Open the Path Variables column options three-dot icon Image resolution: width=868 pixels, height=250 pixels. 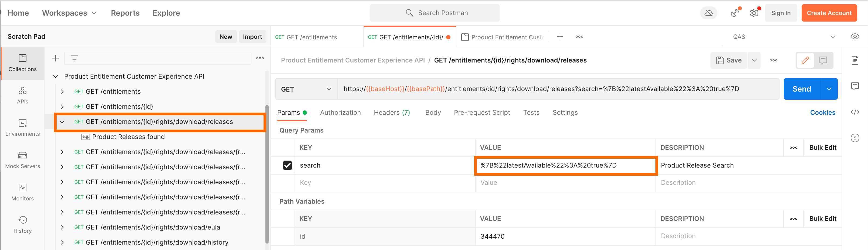click(793, 219)
